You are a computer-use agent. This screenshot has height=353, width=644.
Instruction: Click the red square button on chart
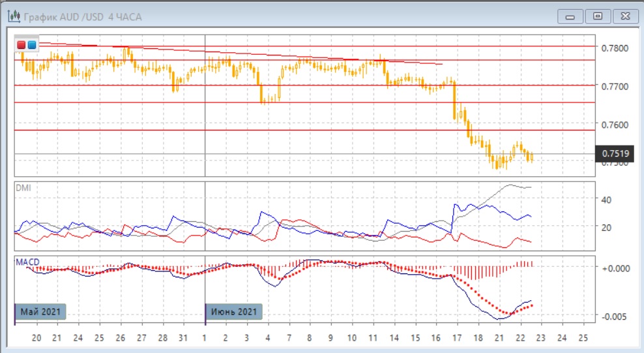(22, 44)
